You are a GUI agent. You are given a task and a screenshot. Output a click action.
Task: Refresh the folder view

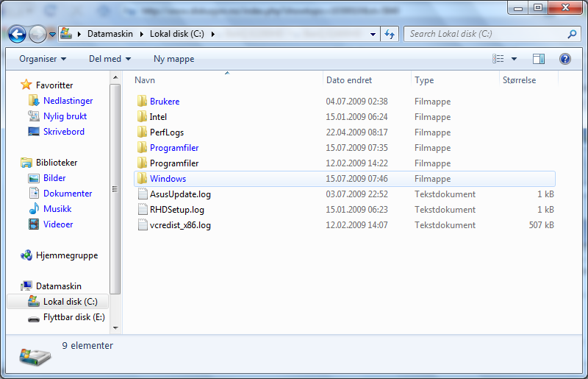coord(390,34)
